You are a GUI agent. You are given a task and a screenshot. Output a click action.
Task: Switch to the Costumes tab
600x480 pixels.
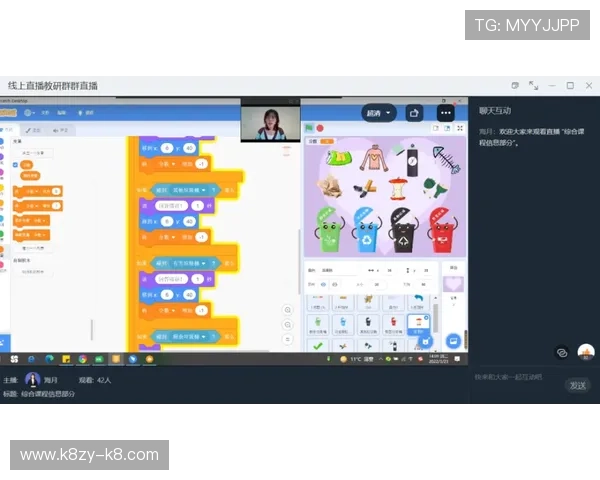coord(34,130)
